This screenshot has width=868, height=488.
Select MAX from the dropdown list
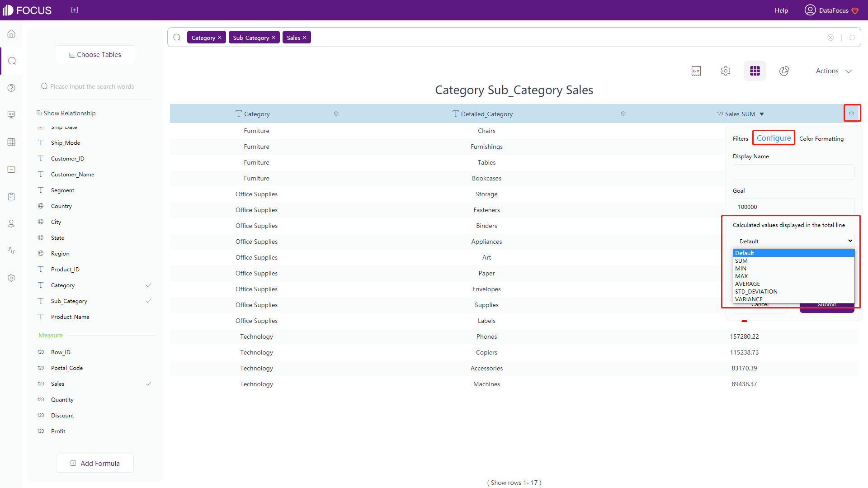click(793, 276)
